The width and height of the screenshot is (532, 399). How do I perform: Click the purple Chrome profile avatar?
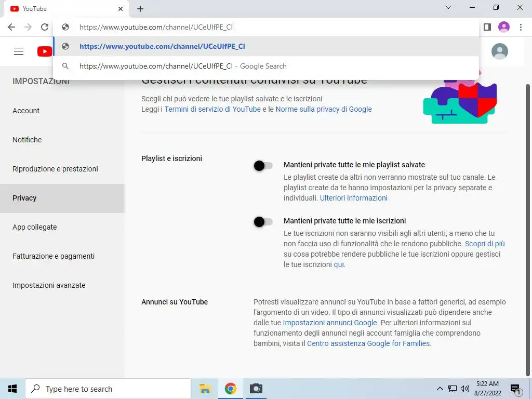[504, 27]
